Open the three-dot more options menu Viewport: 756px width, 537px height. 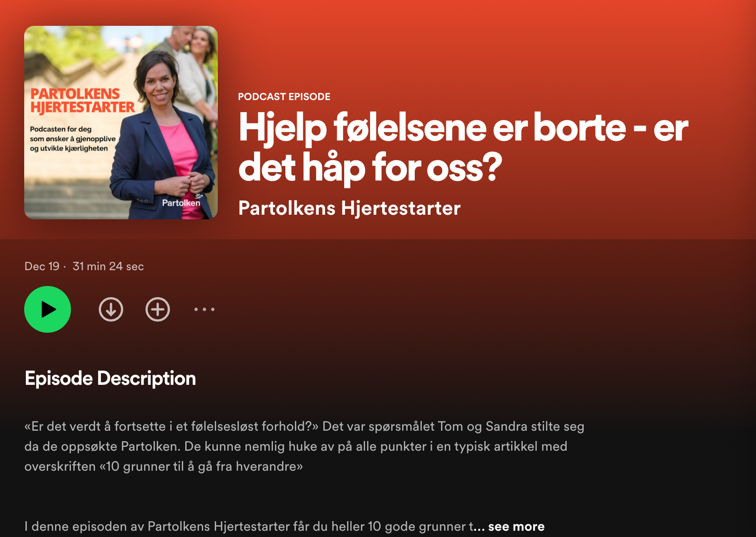(x=204, y=309)
